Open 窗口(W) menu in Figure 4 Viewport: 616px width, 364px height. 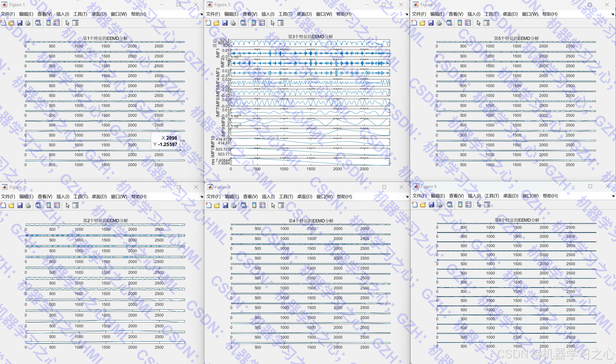tap(324, 197)
